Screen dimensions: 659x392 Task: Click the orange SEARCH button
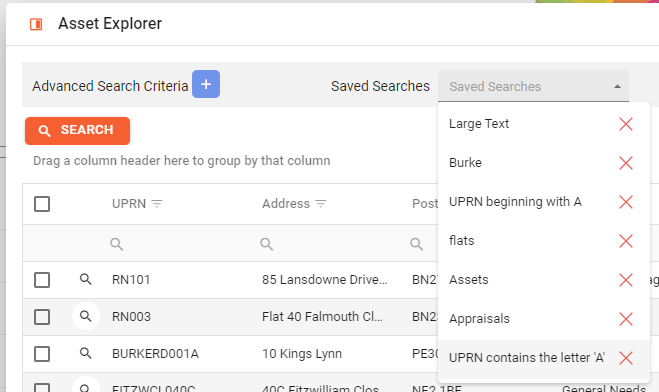77,131
